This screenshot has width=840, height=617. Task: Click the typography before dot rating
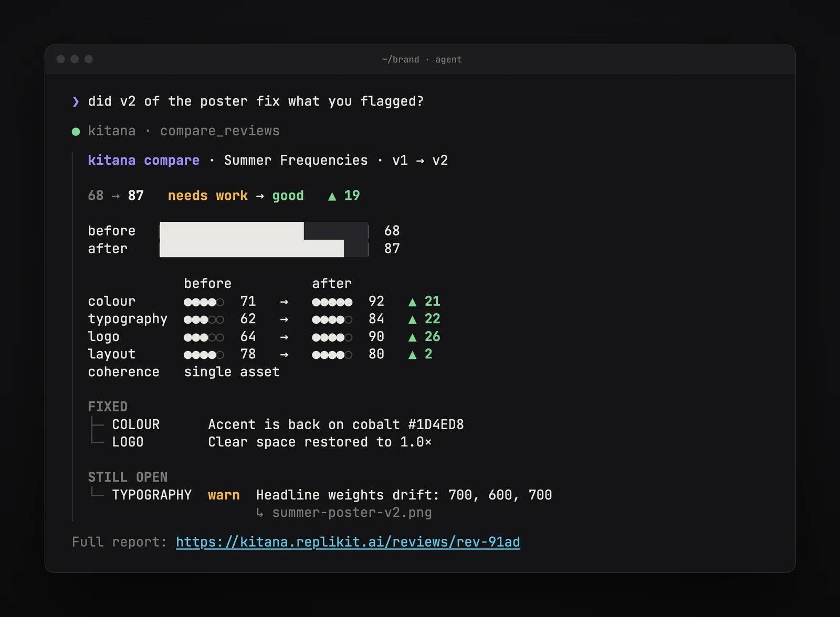tap(204, 320)
